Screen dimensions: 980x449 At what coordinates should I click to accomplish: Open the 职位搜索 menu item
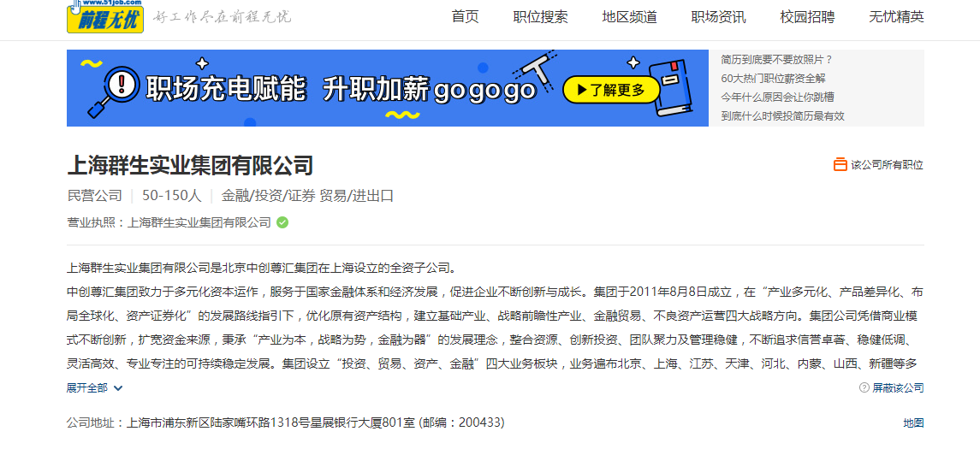[541, 17]
